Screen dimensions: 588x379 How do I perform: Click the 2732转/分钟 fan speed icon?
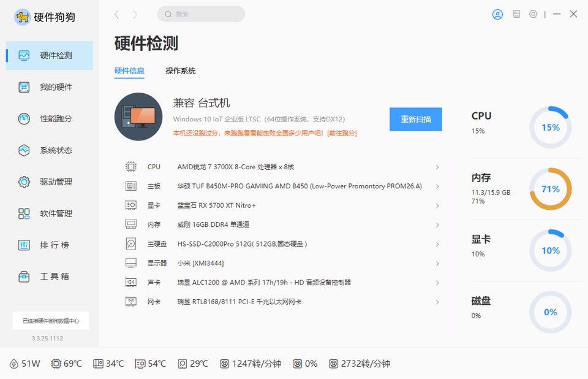tap(333, 364)
